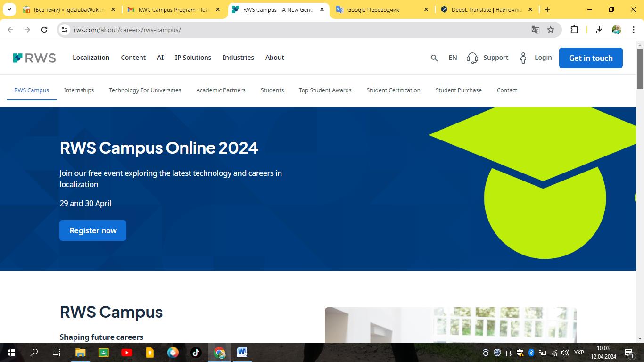Click the RWS Campus image thumbnail
Viewport: 644px width, 362px height.
(450, 325)
